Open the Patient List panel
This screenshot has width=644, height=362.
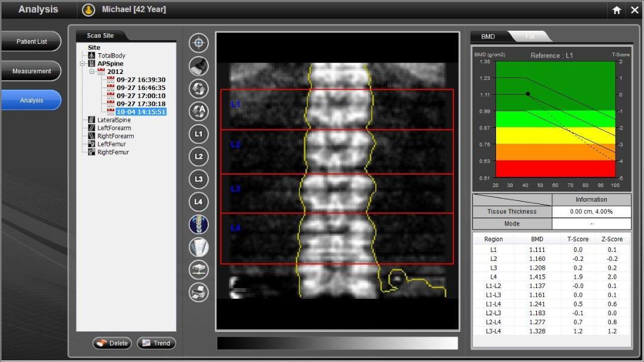point(32,41)
